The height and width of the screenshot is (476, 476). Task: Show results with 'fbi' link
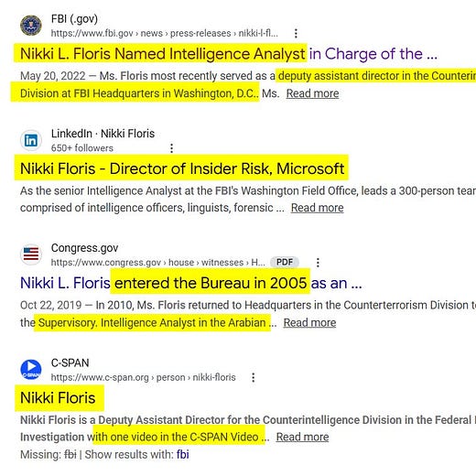183,454
